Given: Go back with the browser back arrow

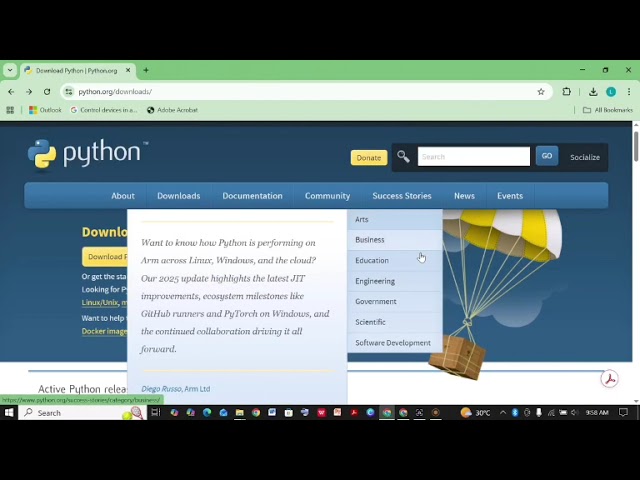Looking at the screenshot, I should pos(11,92).
